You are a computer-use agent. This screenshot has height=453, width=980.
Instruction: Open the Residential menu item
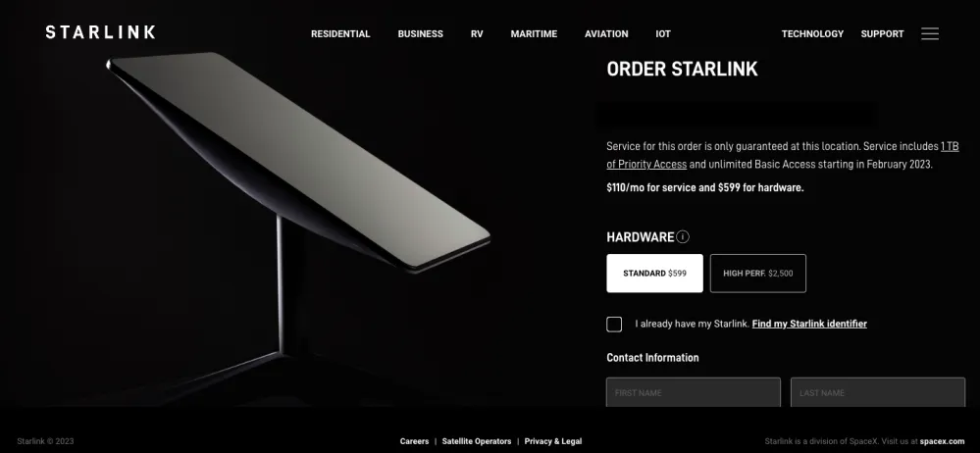(340, 33)
